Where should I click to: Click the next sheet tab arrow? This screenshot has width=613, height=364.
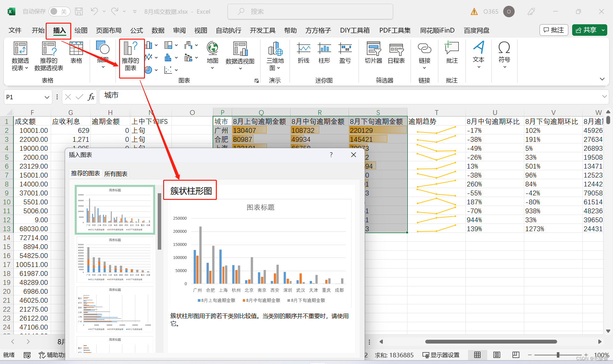tap(28, 342)
